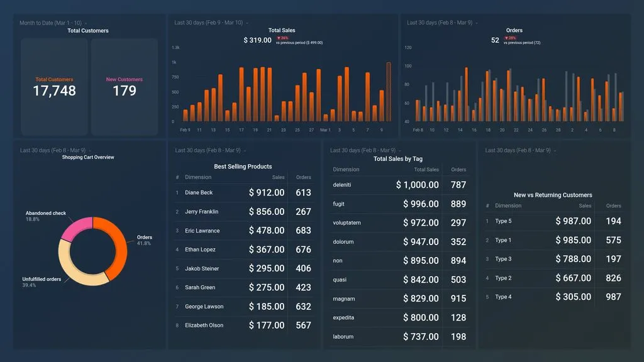The height and width of the screenshot is (362, 644).
Task: Click the Total Sales column header in Sales by Tag
Action: point(426,170)
